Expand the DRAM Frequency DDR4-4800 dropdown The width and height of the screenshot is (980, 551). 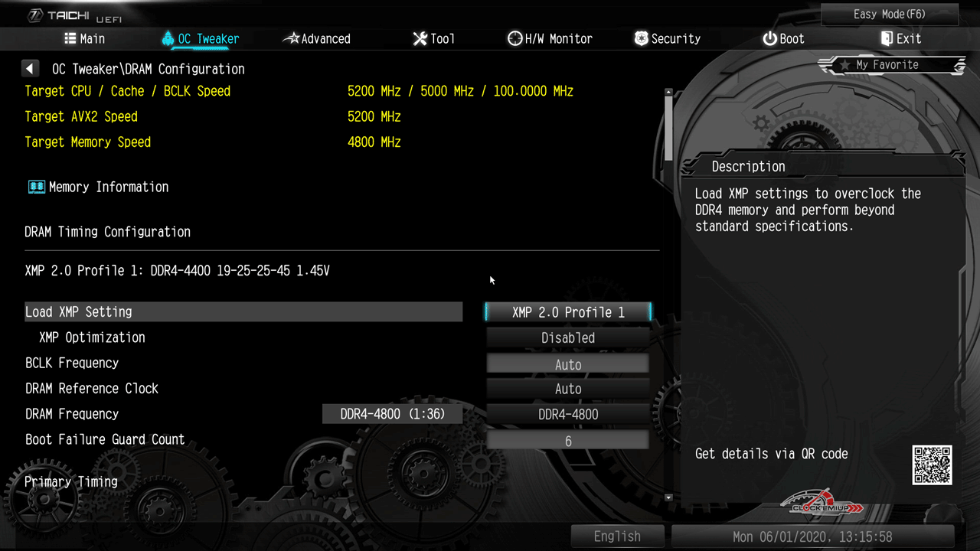(567, 414)
